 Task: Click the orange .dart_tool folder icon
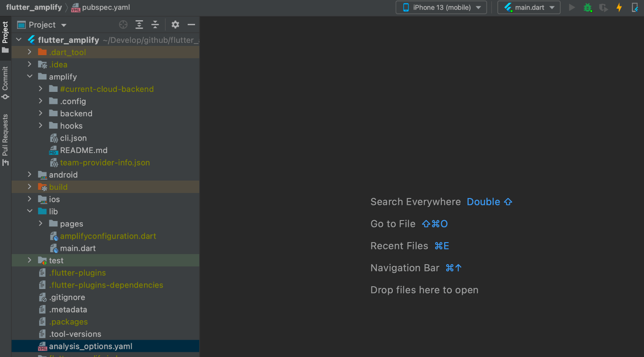42,52
